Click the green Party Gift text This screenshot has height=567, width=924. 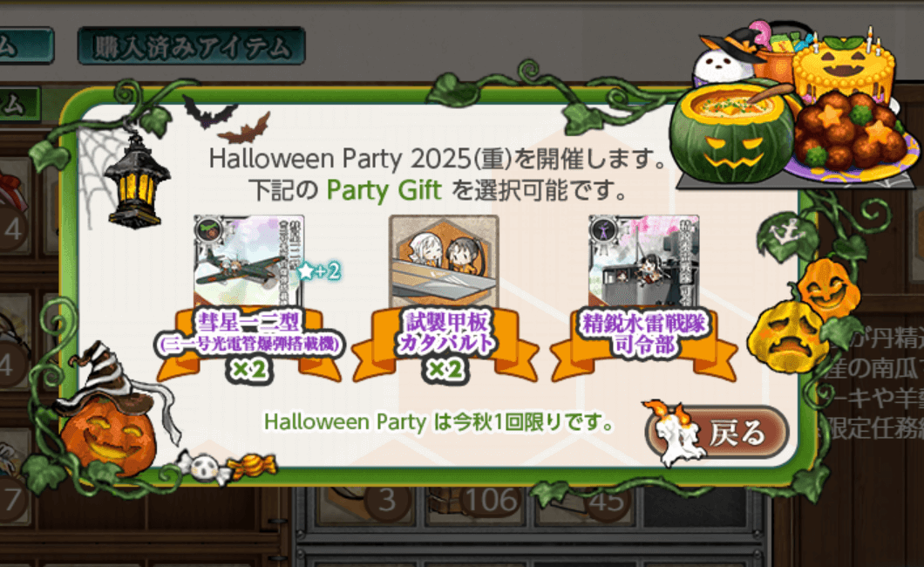coord(384,190)
